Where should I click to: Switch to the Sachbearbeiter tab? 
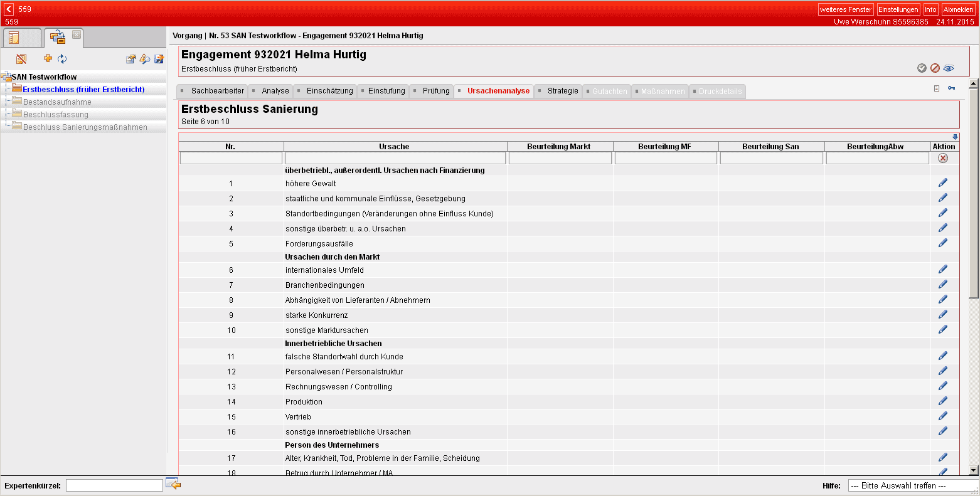pos(212,91)
